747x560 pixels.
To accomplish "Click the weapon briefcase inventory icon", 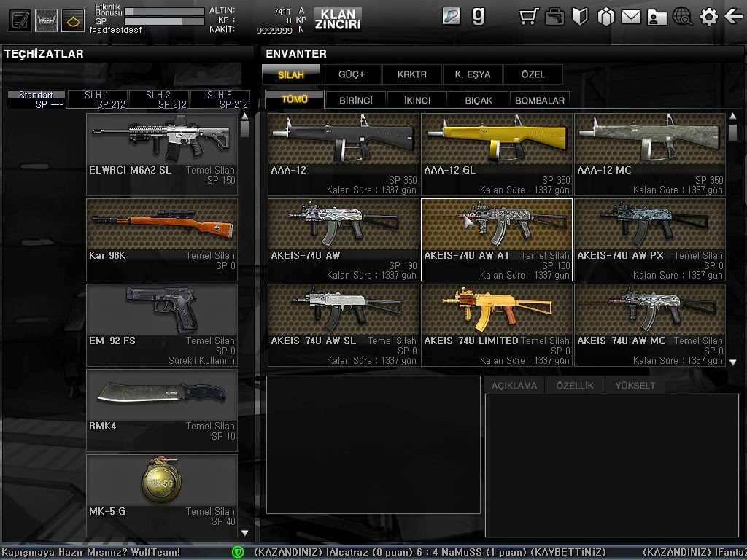I will pos(554,17).
